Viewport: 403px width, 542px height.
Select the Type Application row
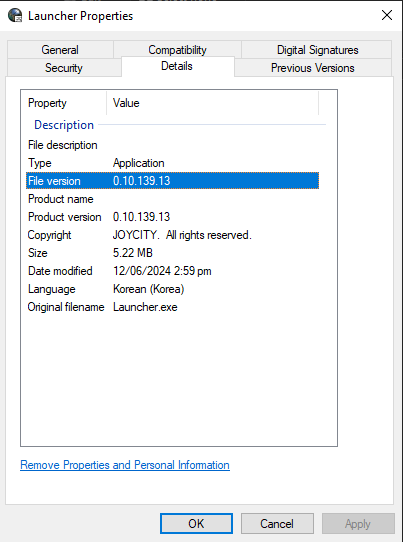pos(172,163)
